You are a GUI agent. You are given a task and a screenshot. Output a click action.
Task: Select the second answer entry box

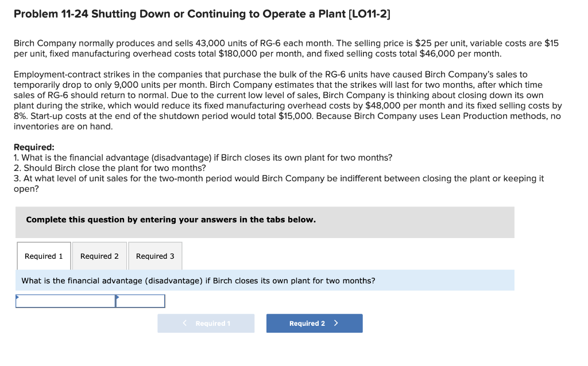140,301
